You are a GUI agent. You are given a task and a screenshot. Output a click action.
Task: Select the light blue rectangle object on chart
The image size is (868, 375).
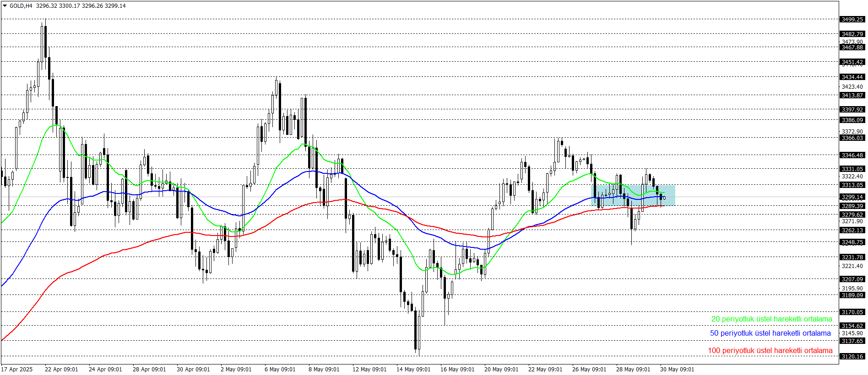click(x=633, y=195)
